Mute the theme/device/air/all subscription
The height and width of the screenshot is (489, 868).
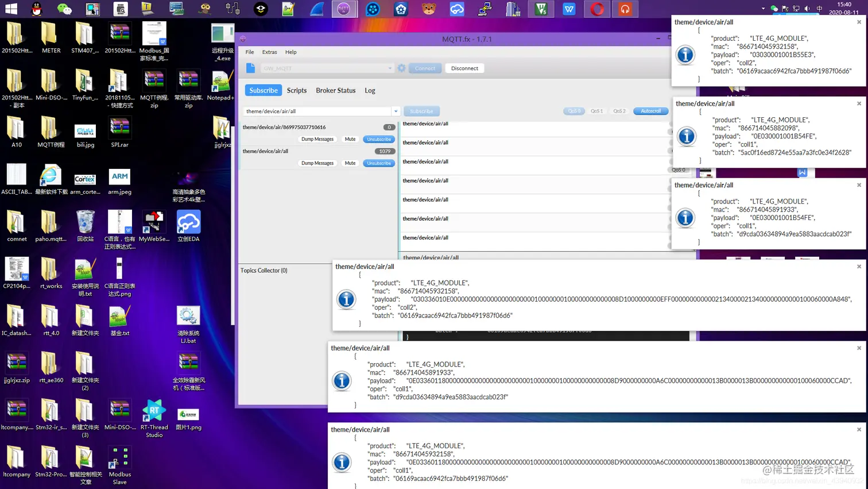[350, 163]
